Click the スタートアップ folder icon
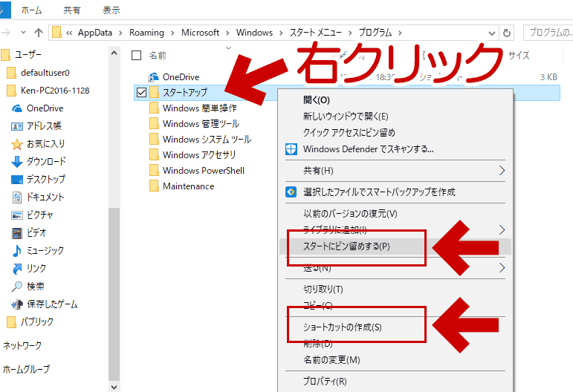Image resolution: width=573 pixels, height=392 pixels. click(154, 92)
